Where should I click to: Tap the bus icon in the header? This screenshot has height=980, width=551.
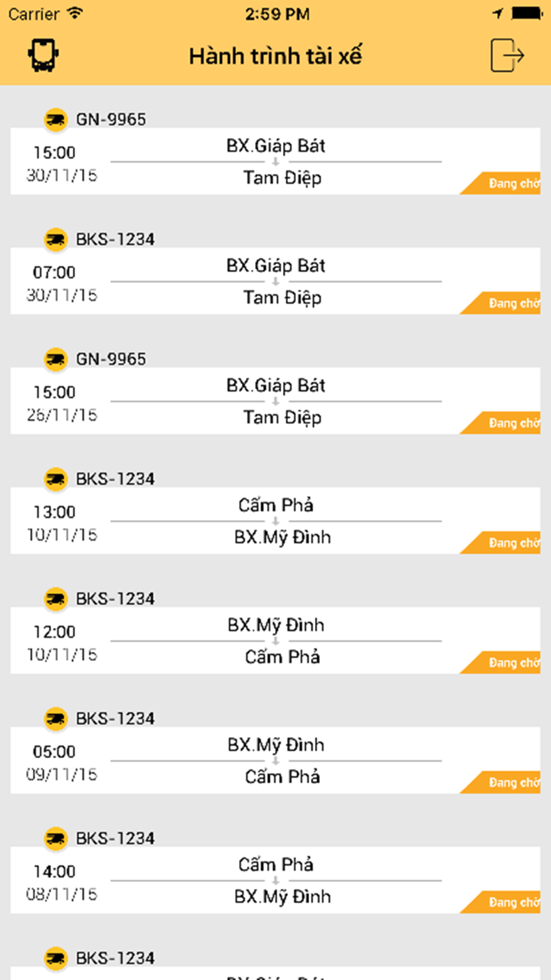pos(43,55)
